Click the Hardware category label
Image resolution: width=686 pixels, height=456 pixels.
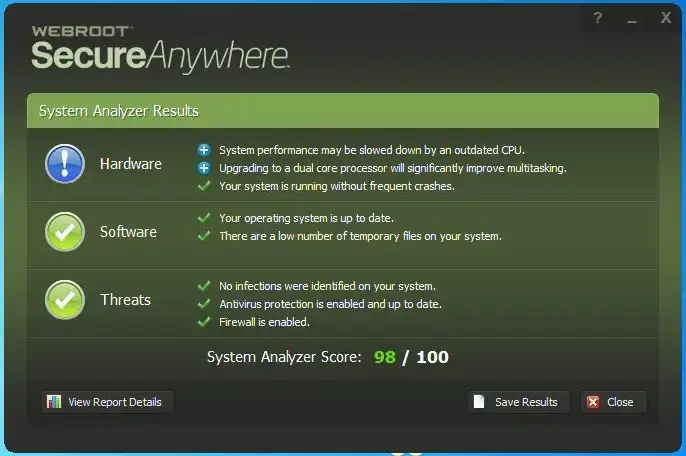click(131, 164)
